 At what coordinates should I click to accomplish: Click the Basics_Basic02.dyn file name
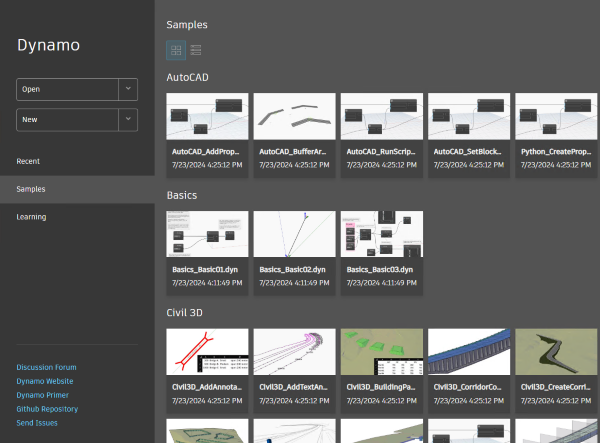click(x=292, y=270)
